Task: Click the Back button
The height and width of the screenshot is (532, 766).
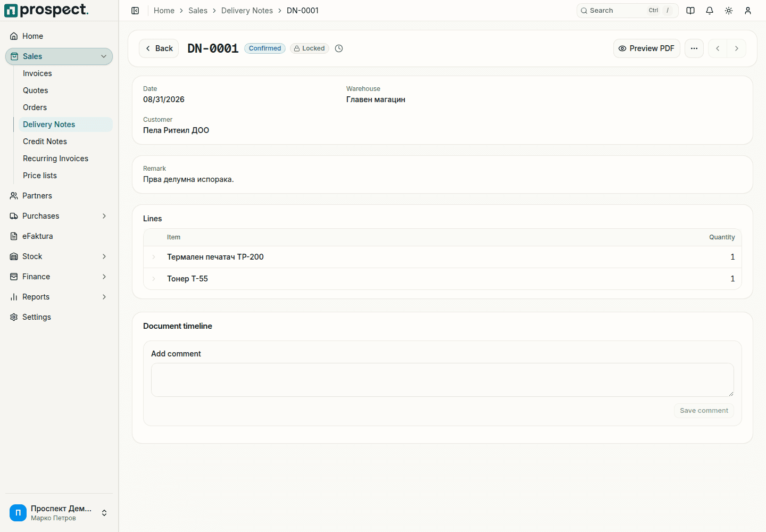Action: tap(159, 48)
